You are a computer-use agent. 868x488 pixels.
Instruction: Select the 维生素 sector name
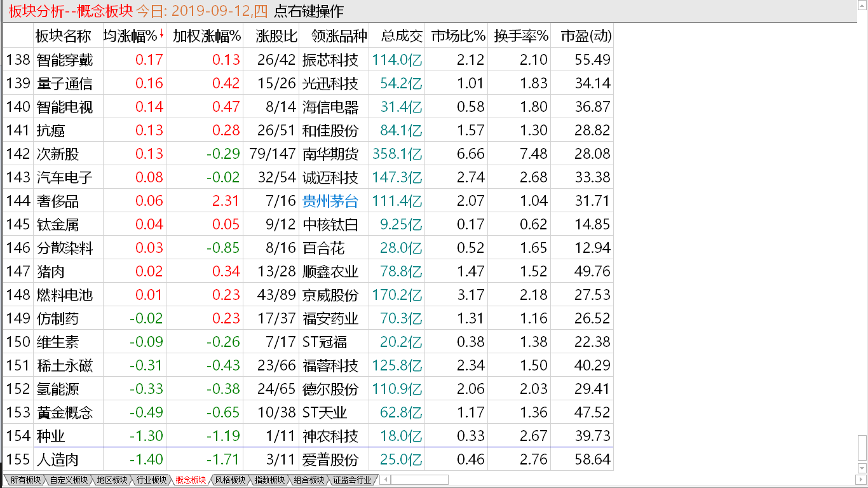click(58, 342)
